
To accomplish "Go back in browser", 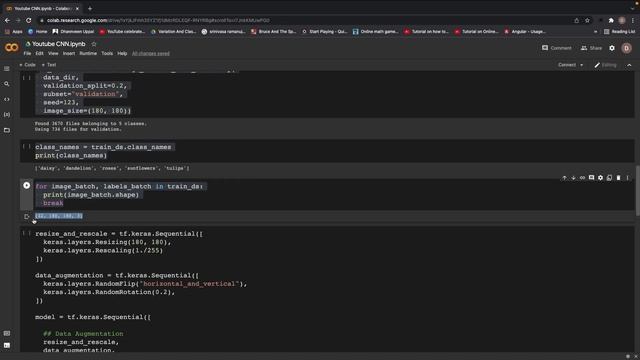I will pos(7,20).
